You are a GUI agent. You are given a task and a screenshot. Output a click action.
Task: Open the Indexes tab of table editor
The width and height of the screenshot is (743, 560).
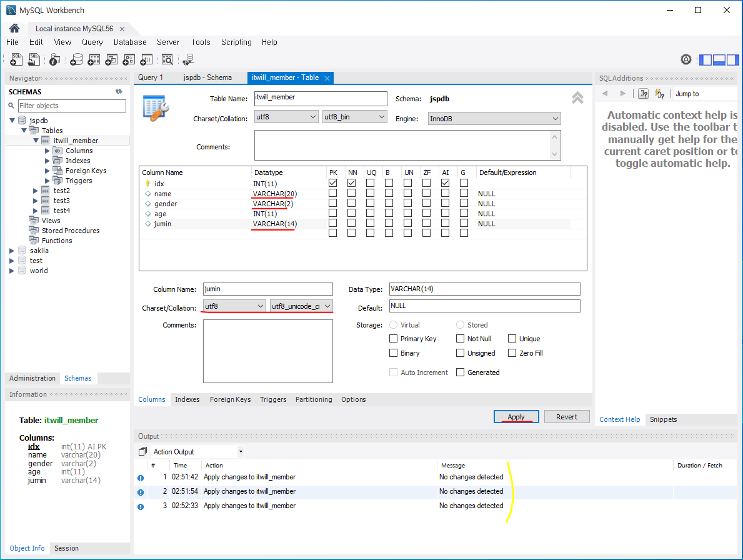(187, 399)
